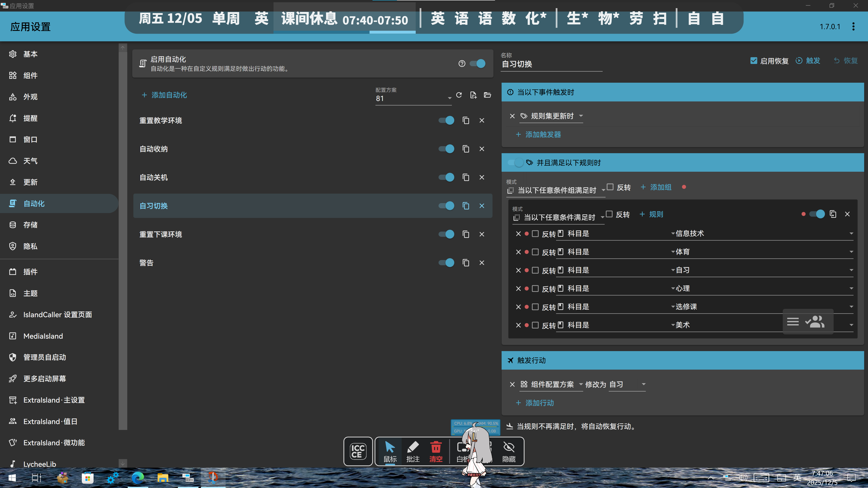
Task: Click the refresh icon beside 配置方案
Action: click(459, 95)
